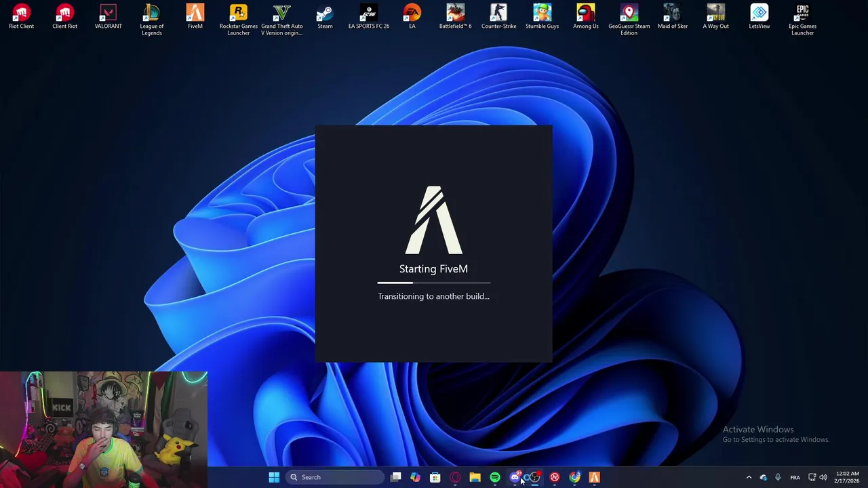Screen dimensions: 868x488
Task: Click the microphone tray icon
Action: tap(778, 477)
